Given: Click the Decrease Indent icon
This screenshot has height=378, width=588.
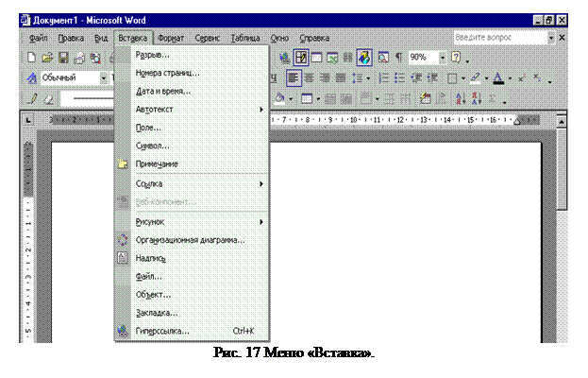Looking at the screenshot, I should point(416,78).
